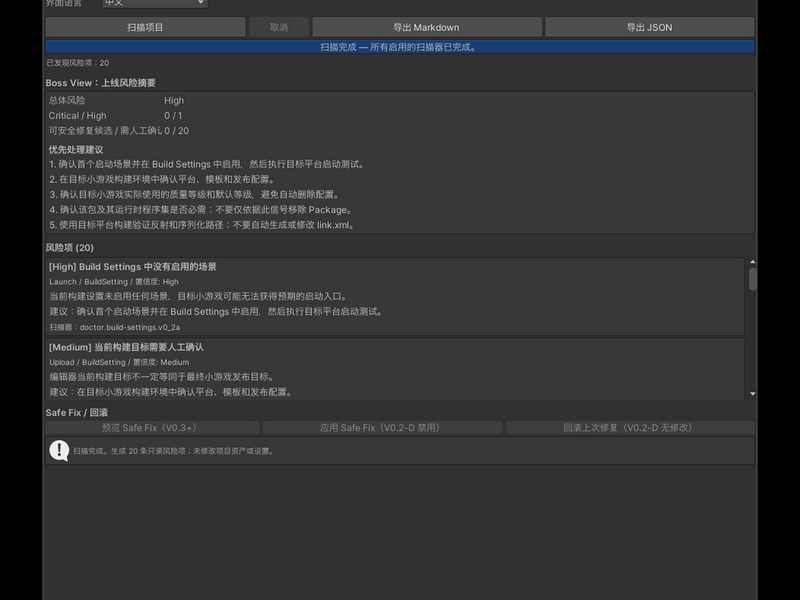
Task: Click the 优先处理建议 heading
Action: click(76, 149)
